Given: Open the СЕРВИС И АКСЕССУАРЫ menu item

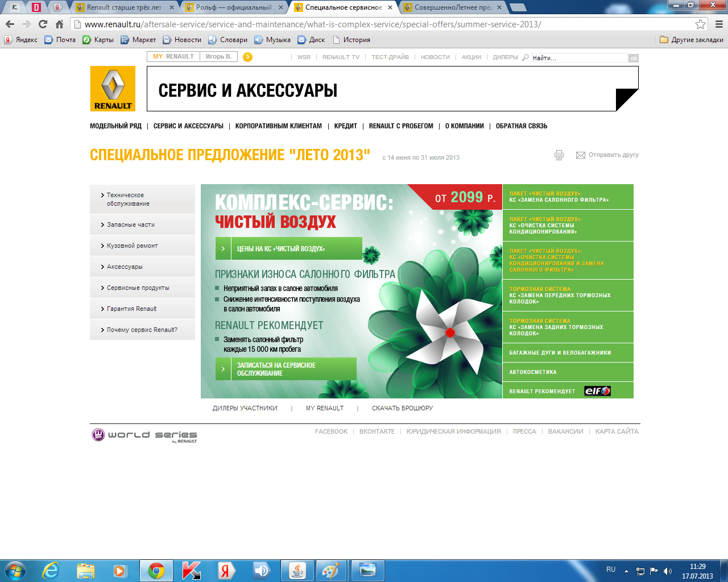Looking at the screenshot, I should [188, 126].
